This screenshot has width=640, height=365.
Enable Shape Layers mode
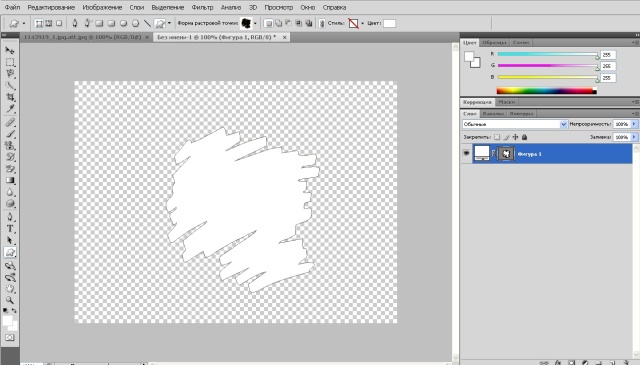coord(39,23)
